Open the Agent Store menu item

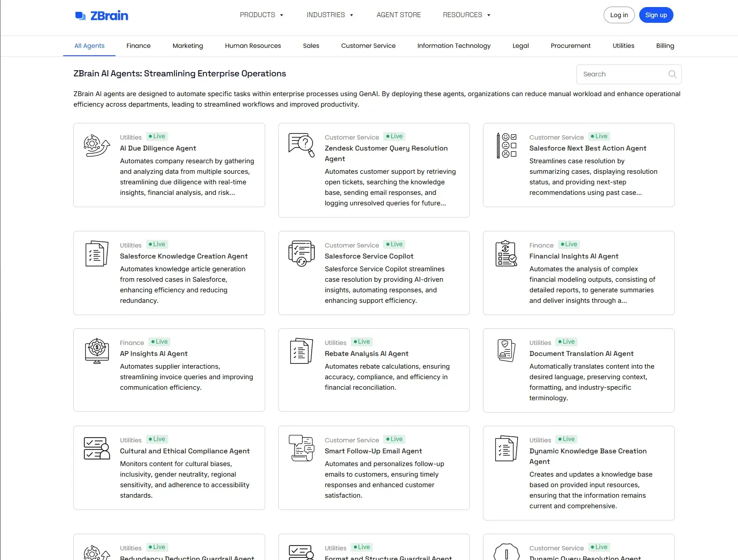point(399,15)
